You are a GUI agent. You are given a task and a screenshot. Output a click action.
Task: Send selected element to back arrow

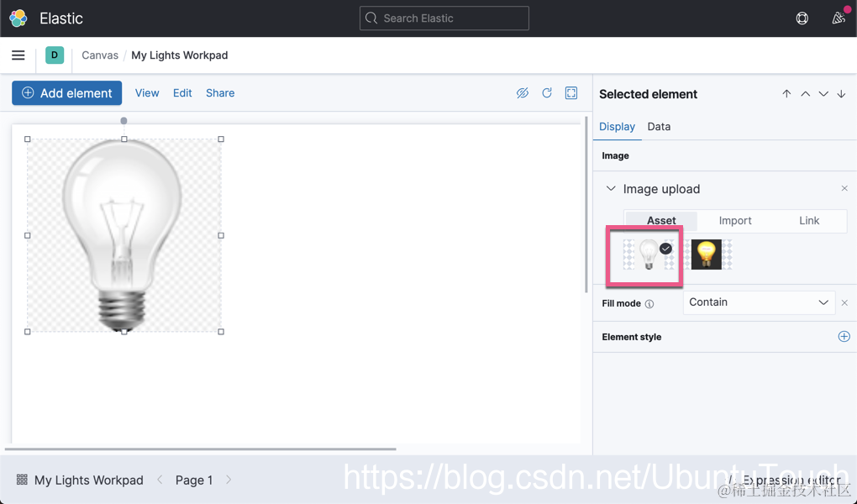(x=841, y=94)
